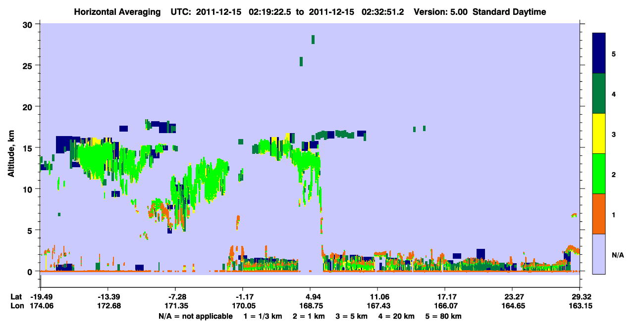Click latitude value '-19.49'
The width and height of the screenshot is (644, 330).
[x=41, y=297]
